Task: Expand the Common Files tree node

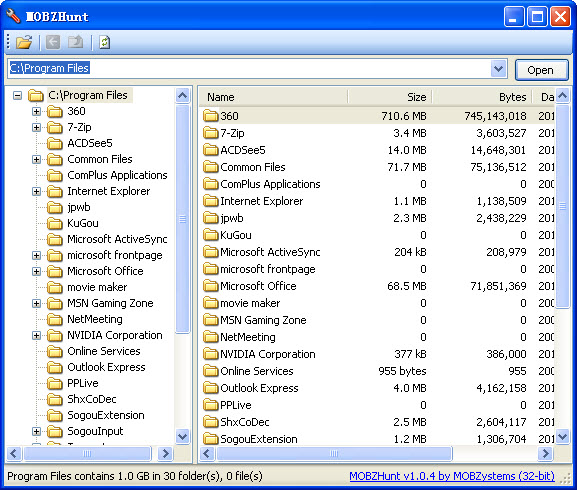Action: [x=36, y=159]
